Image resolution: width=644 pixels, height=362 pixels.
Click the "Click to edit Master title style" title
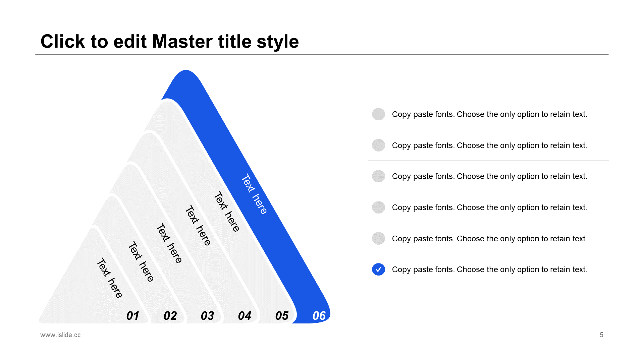169,42
